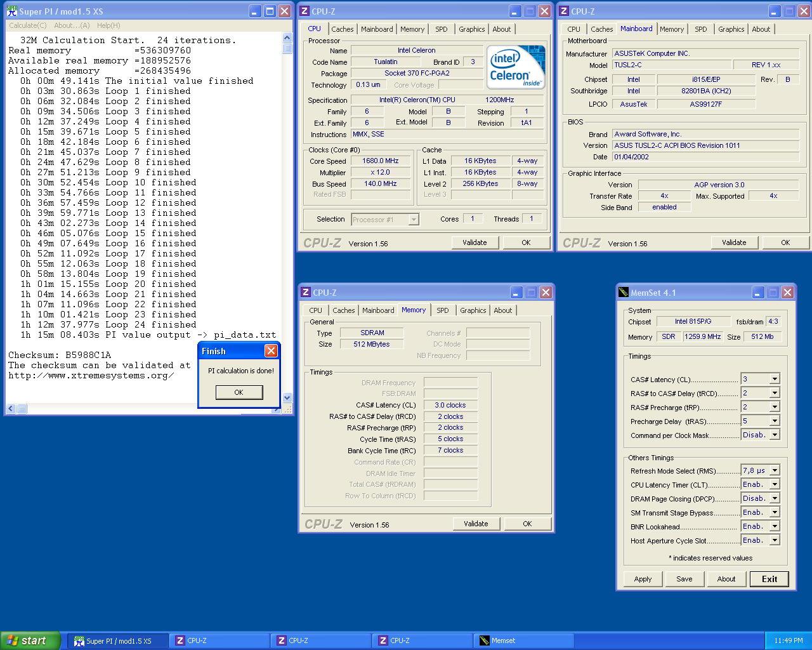Click the Bus Speed 140.0 MHz field

coord(381,184)
